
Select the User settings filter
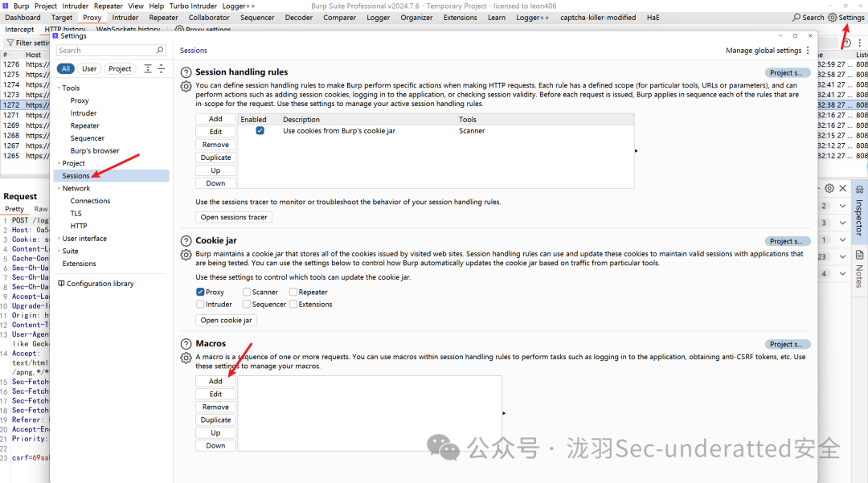click(89, 68)
